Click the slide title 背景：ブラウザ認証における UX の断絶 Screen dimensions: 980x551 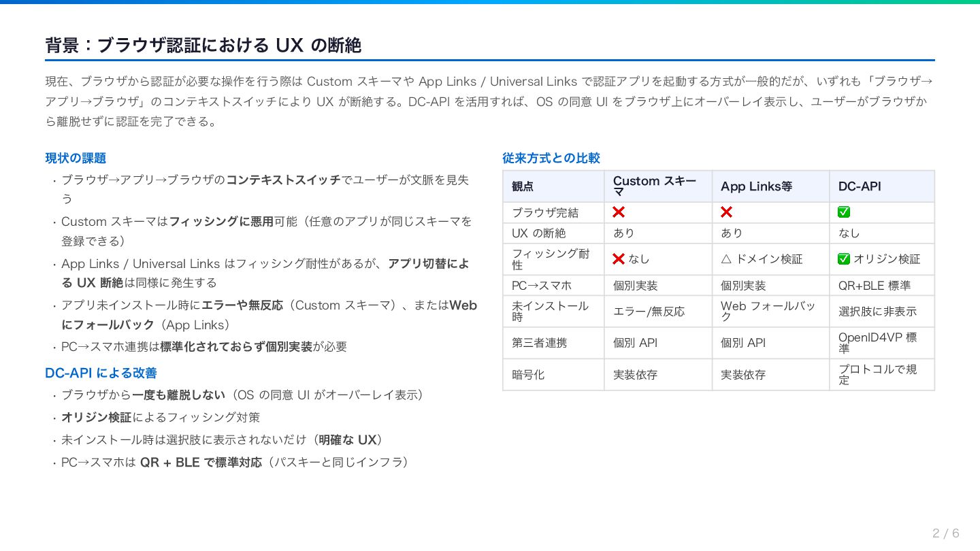(203, 46)
